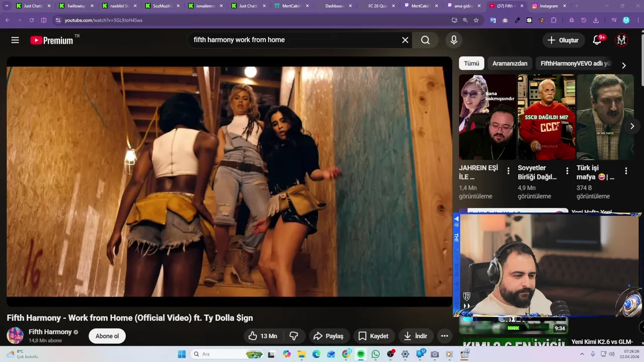
Task: Select the Aramanızdan filter chip
Action: (510, 63)
